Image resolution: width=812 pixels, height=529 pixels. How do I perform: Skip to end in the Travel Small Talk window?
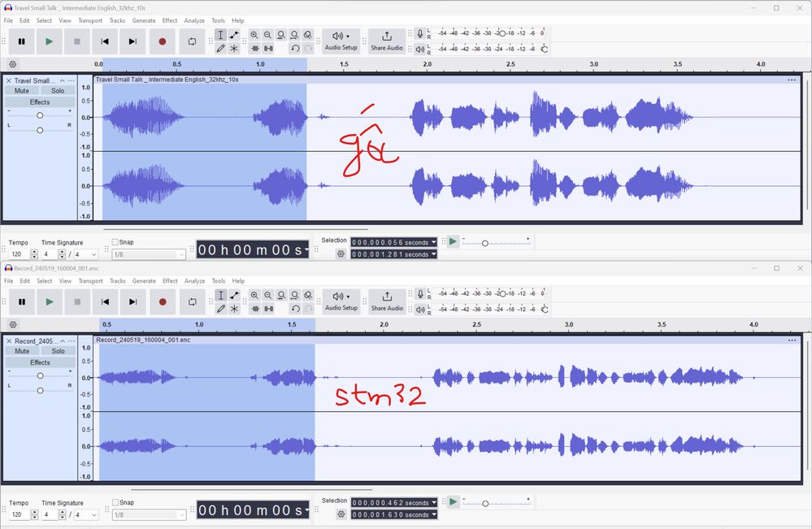(x=132, y=41)
